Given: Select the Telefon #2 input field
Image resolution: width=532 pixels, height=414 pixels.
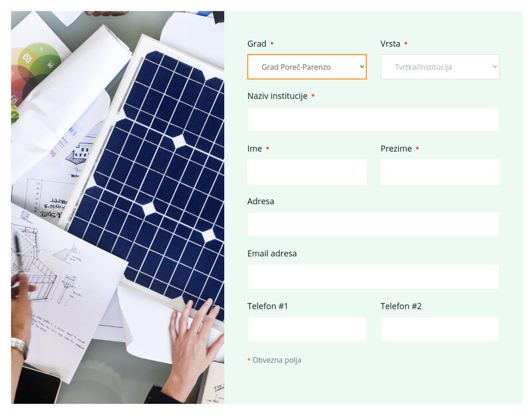Looking at the screenshot, I should 440,329.
